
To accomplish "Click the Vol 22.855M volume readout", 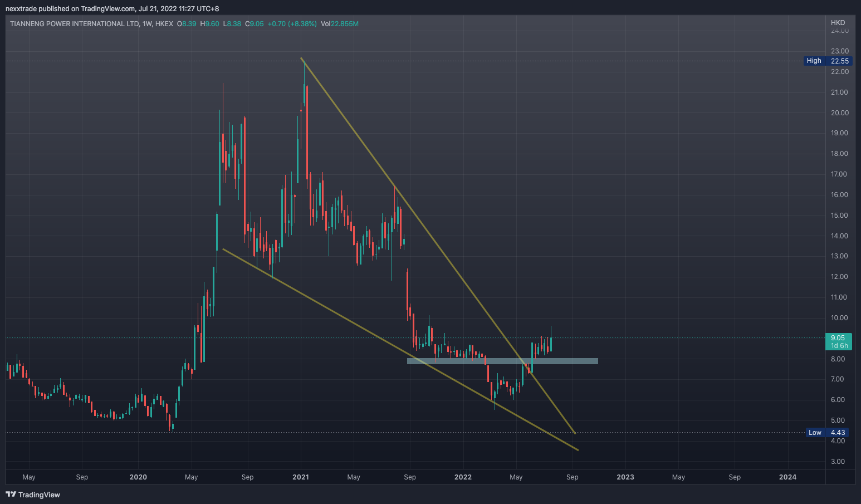I will (340, 24).
